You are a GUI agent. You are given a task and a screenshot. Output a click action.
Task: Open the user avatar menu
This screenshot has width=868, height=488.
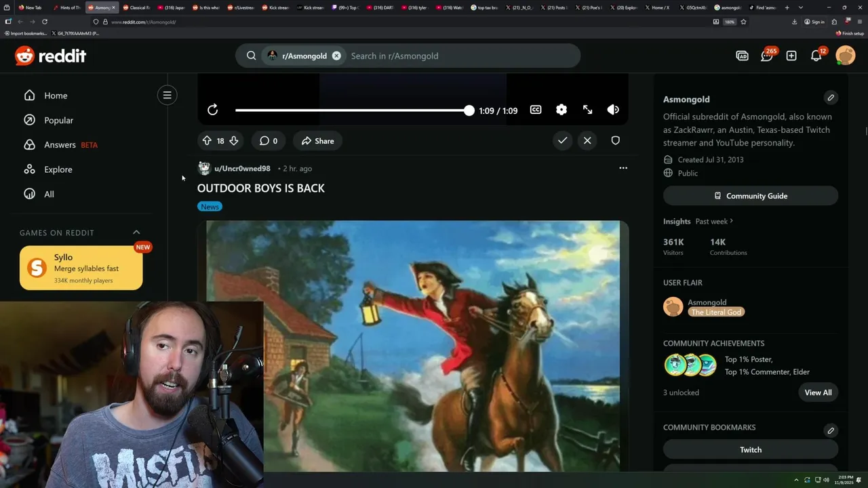(x=846, y=56)
